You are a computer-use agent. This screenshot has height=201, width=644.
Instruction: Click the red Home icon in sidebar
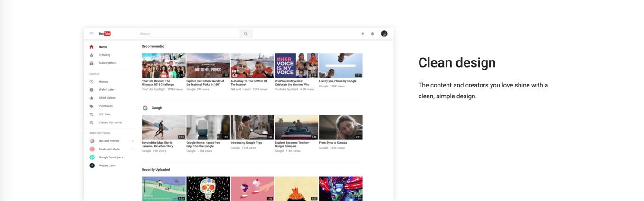[x=91, y=47]
